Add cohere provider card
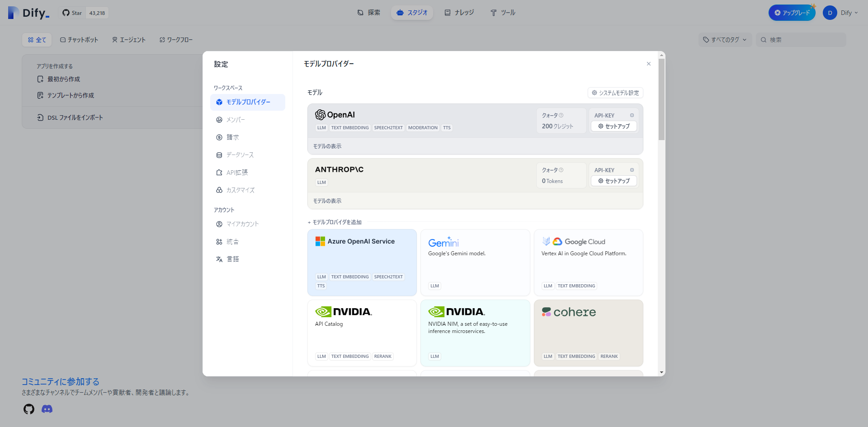868x427 pixels. pos(589,333)
